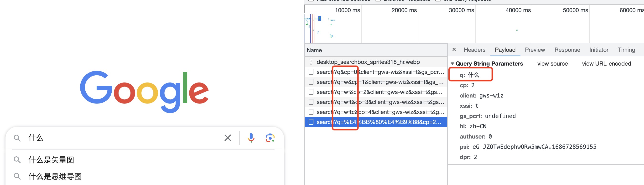Click the client: gws-wiz parameter
The width and height of the screenshot is (644, 185).
482,96
